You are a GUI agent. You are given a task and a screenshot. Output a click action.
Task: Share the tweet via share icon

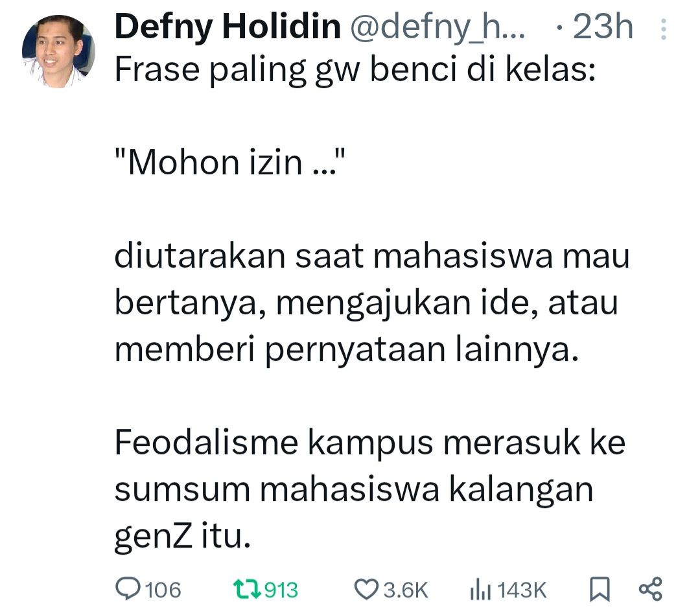point(651,589)
